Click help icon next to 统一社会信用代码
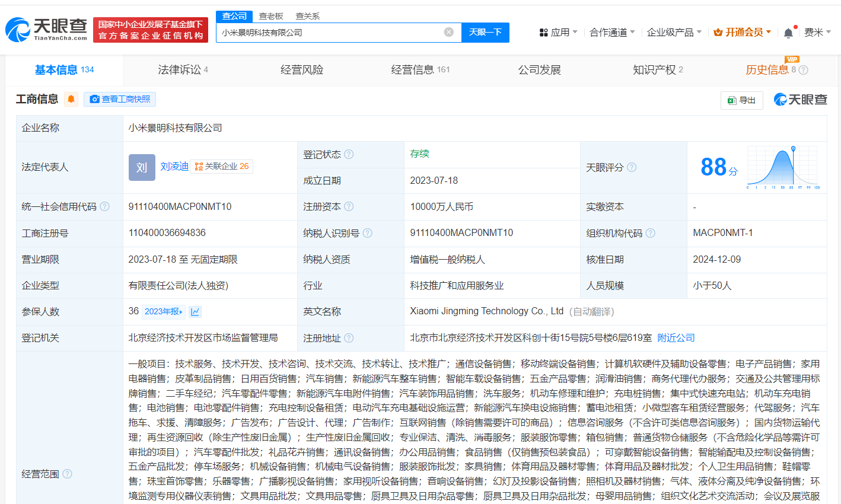Screen dimensions: 841x504 coord(105,206)
